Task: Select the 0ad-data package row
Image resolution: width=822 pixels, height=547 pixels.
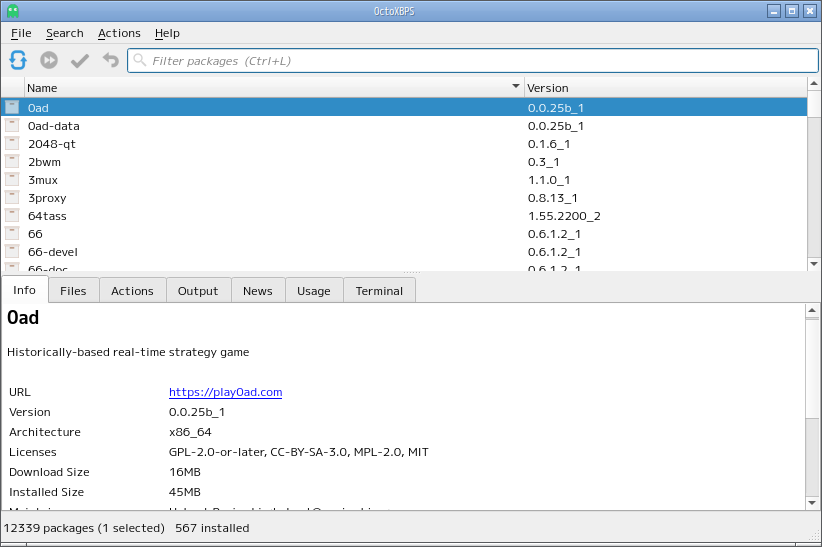Action: click(x=404, y=126)
